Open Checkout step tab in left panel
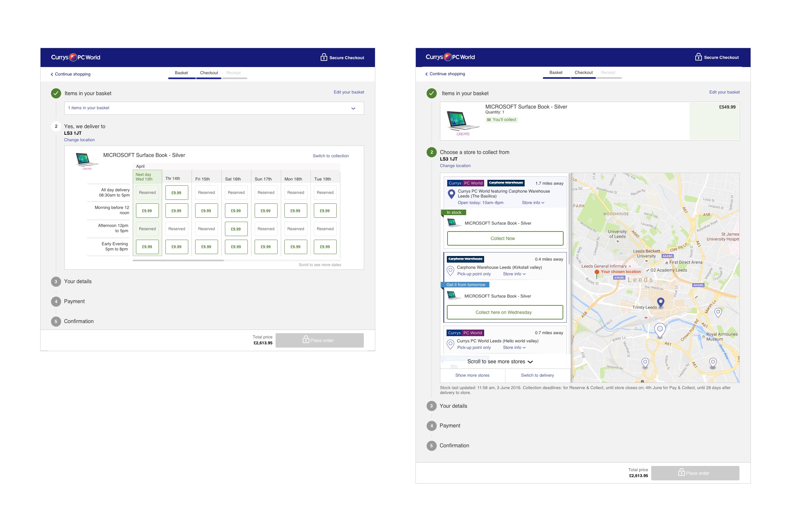 tap(209, 74)
